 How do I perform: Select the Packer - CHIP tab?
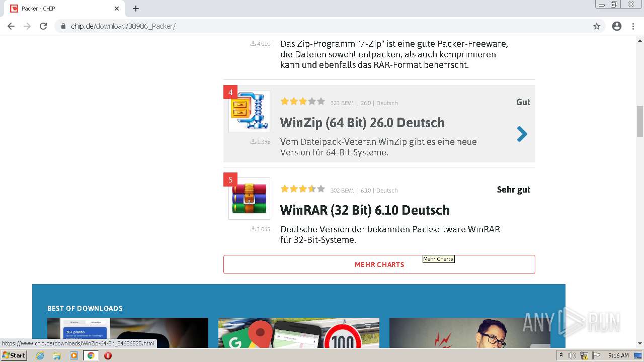coord(64,9)
